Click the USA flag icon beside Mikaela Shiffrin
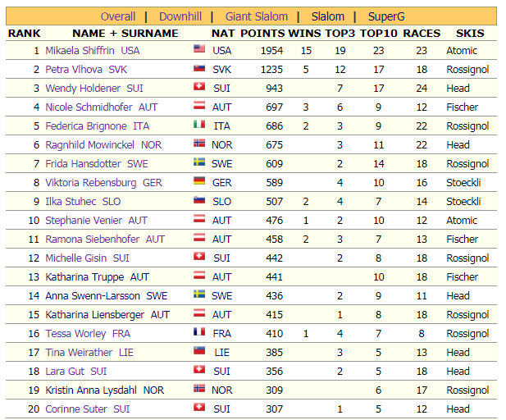The width and height of the screenshot is (506, 420). [198, 50]
